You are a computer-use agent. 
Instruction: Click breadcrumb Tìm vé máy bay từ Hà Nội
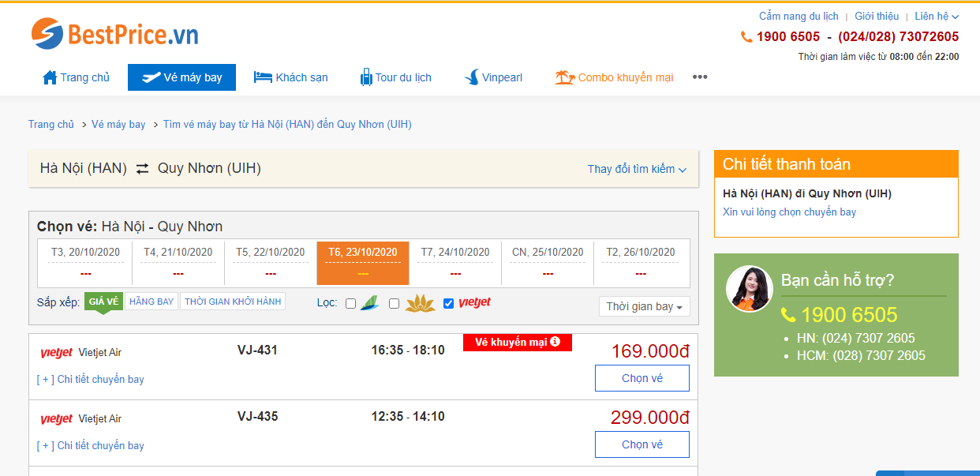[287, 124]
